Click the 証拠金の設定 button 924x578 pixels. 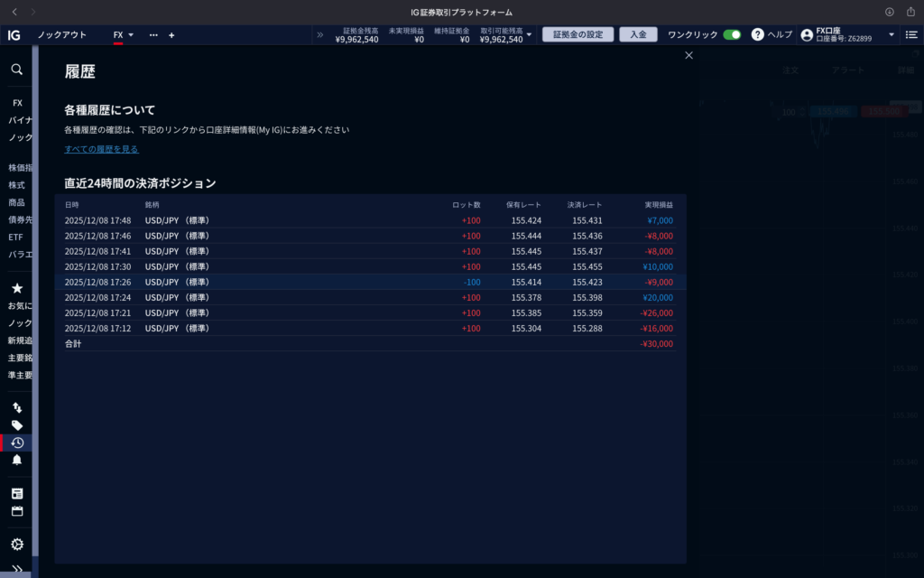coord(577,34)
